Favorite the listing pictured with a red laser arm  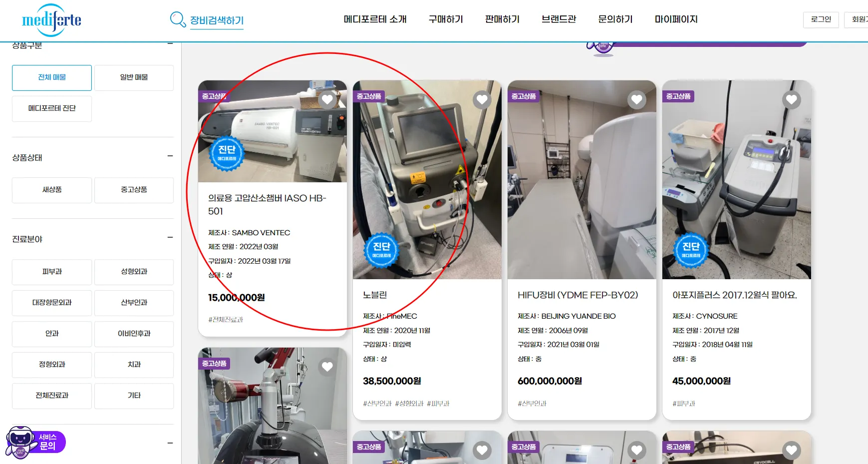click(327, 367)
